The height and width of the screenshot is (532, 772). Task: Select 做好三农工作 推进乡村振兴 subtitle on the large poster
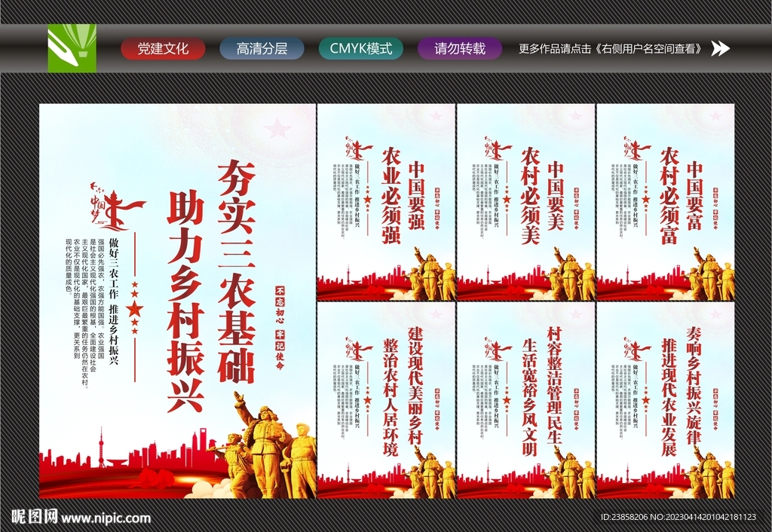click(x=114, y=300)
